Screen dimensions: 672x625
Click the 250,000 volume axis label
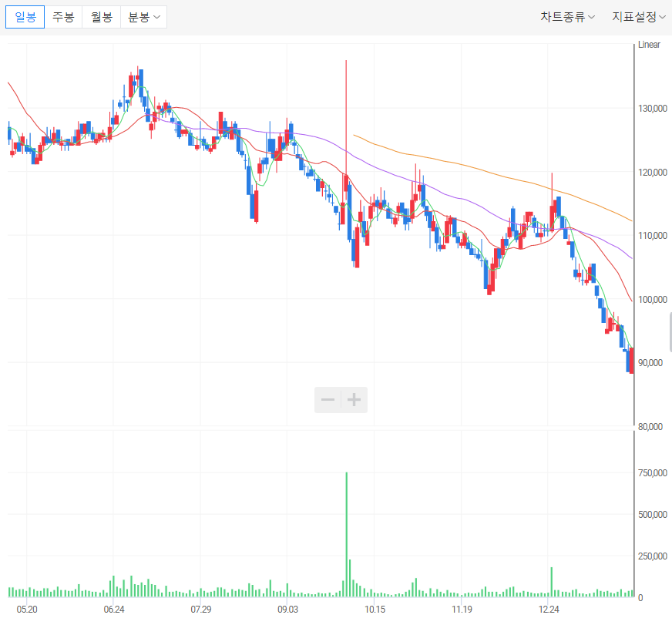pos(652,556)
